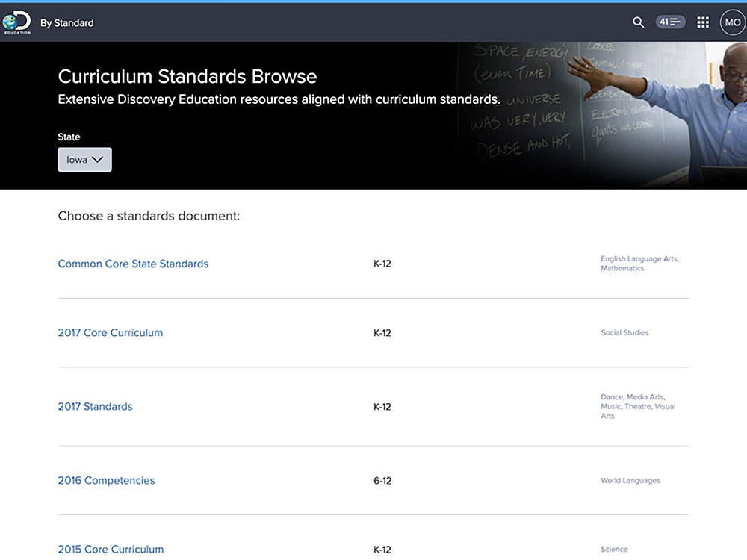This screenshot has height=560, width=747.
Task: Open the 2017 Standards document
Action: point(95,407)
